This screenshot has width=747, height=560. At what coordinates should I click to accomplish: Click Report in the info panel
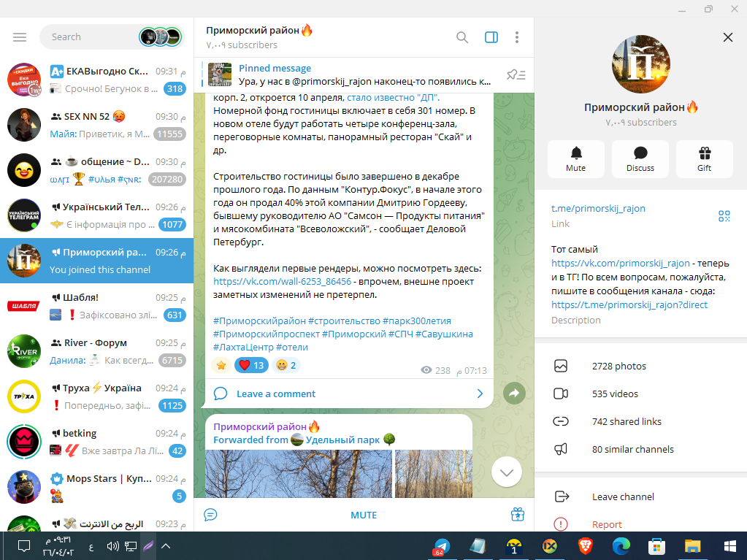[x=641, y=524]
